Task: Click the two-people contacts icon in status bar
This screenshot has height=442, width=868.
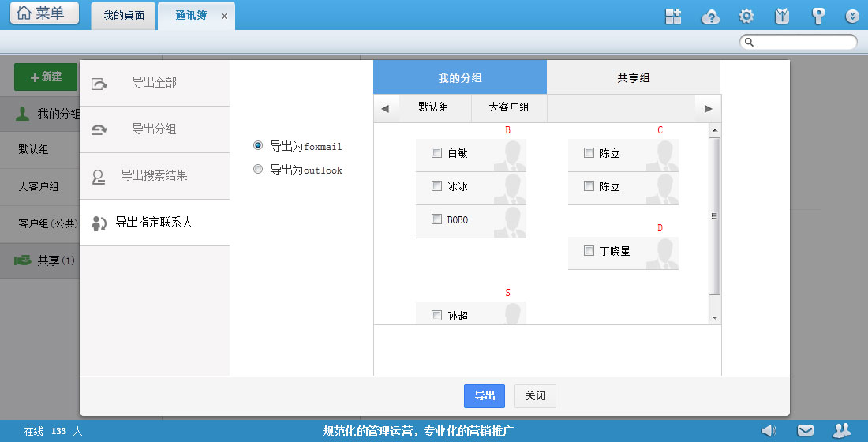Action: (x=842, y=430)
